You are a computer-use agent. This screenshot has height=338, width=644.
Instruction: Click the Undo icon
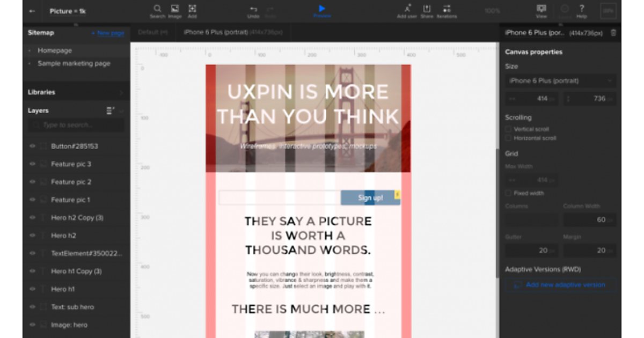click(253, 9)
